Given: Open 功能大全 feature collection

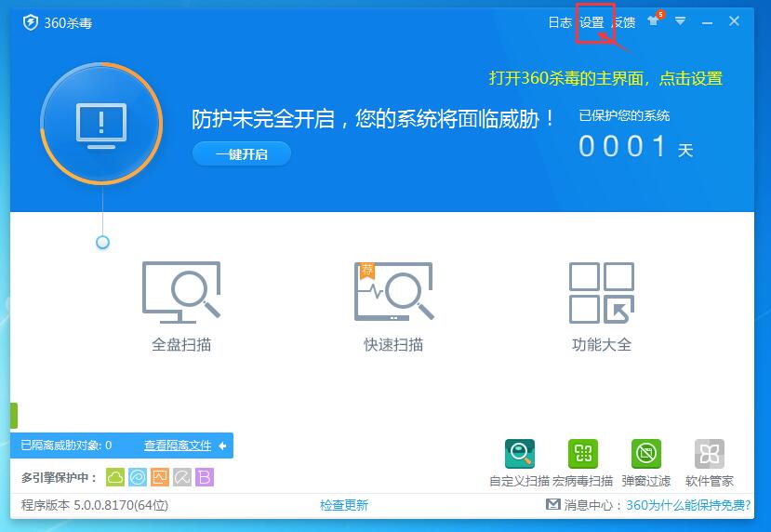Looking at the screenshot, I should [602, 306].
